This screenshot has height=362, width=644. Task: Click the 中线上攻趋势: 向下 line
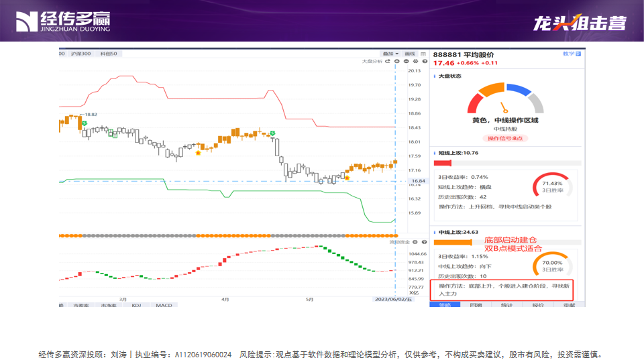coord(464,266)
